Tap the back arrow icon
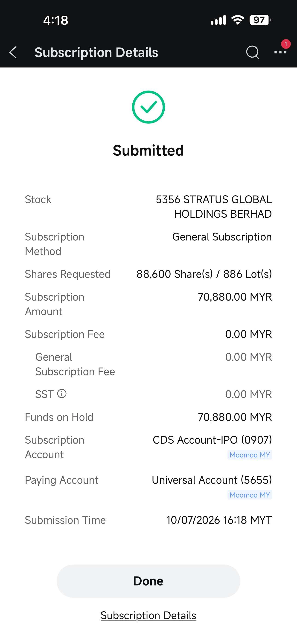 pyautogui.click(x=13, y=53)
